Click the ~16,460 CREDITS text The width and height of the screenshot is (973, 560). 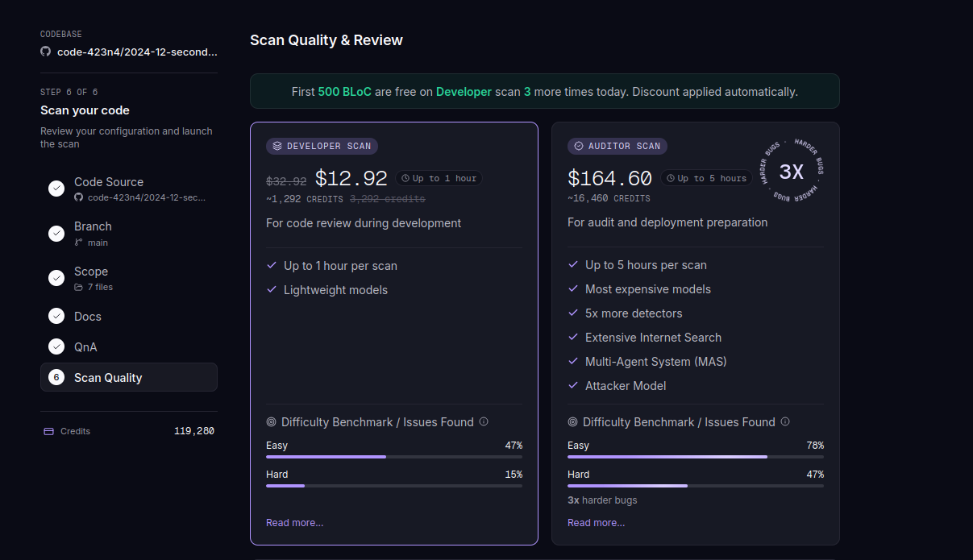(609, 198)
